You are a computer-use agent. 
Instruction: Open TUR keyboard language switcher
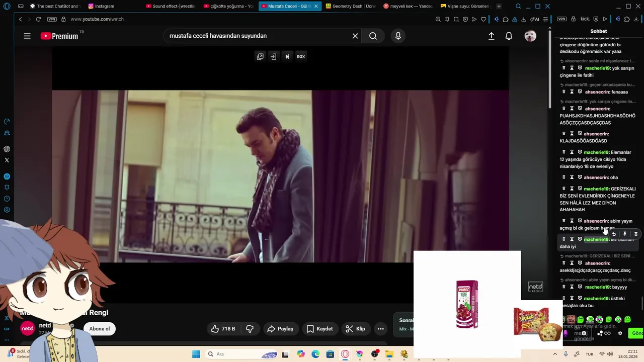pyautogui.click(x=589, y=354)
